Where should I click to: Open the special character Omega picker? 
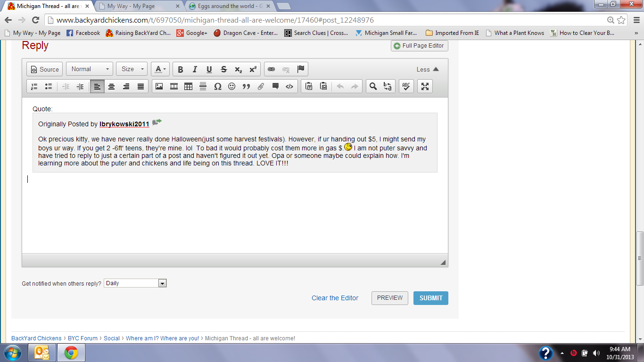click(217, 86)
